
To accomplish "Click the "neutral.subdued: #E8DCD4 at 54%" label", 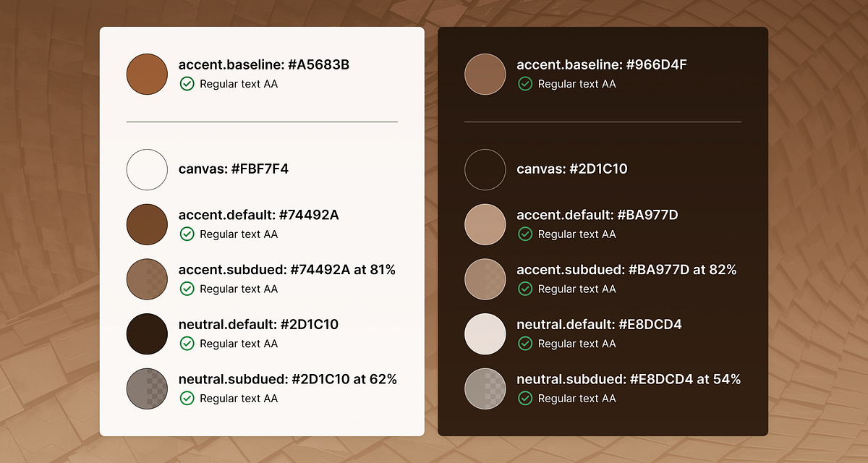I will (x=628, y=379).
